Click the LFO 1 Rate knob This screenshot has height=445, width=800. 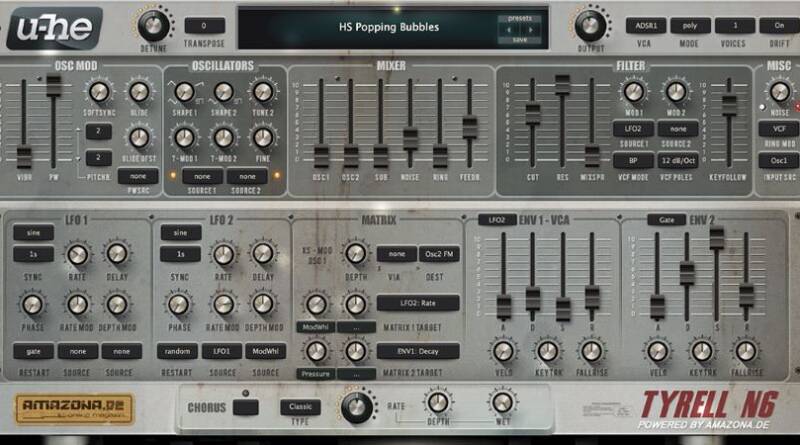point(78,254)
